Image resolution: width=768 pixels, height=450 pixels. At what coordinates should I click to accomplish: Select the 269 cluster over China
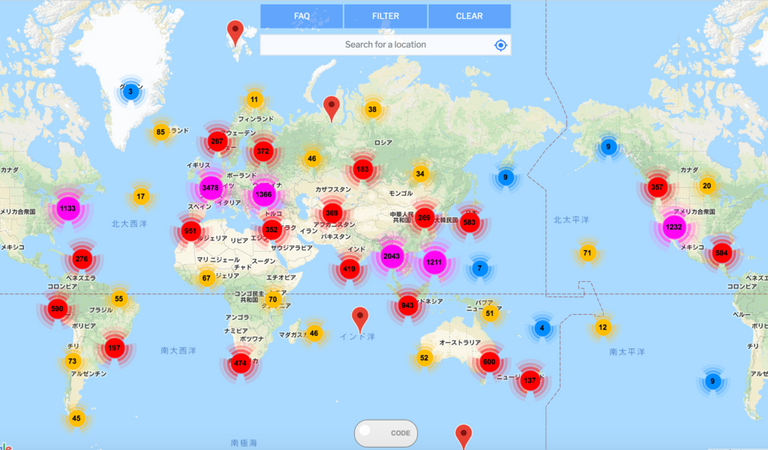424,218
